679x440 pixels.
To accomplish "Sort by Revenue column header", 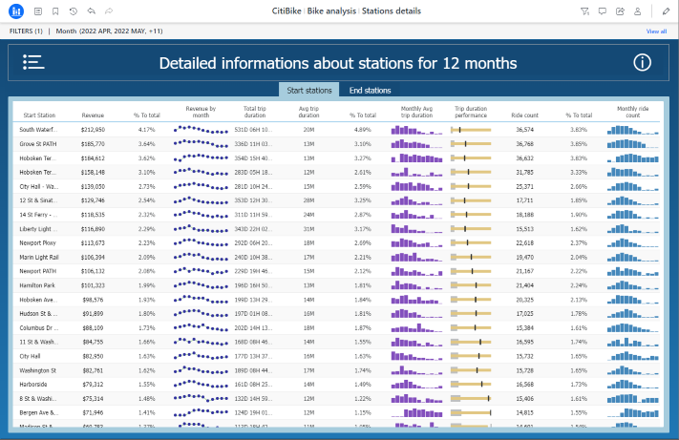I will [x=93, y=115].
